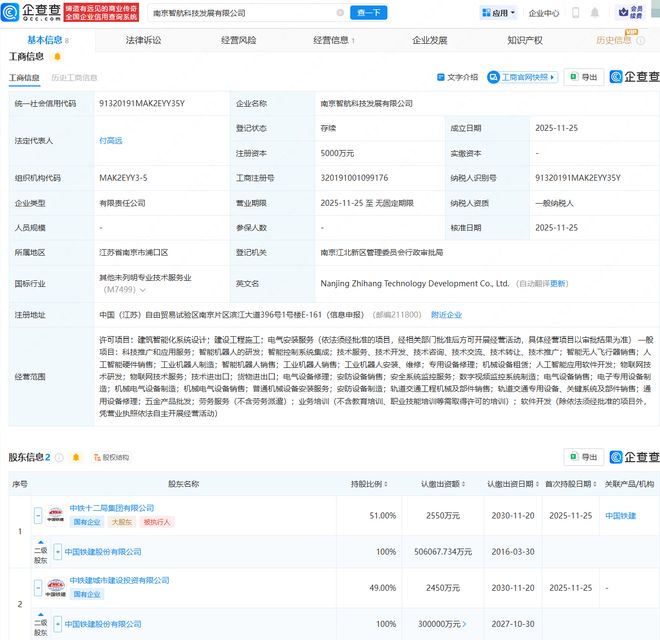
Task: Click the bell icon beside 股东信息
Action: 76,457
